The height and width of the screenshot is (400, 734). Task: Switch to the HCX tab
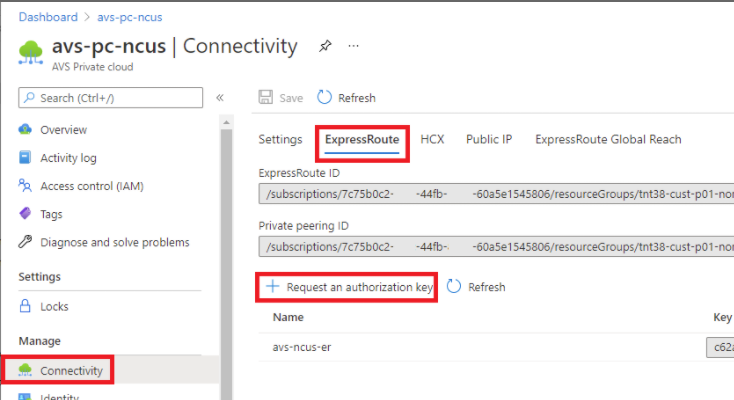coord(432,140)
